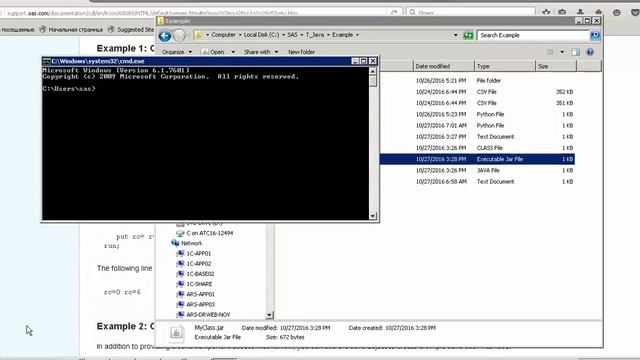This screenshot has height=360, width=640.
Task: Sort files by Size column header
Action: tap(556, 66)
